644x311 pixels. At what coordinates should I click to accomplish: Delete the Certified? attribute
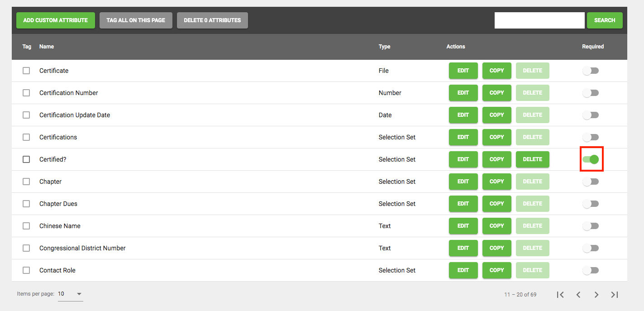[533, 159]
